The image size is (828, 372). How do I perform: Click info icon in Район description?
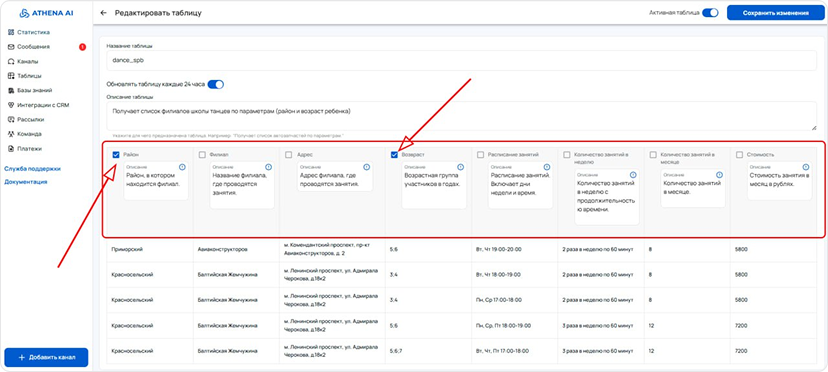182,167
